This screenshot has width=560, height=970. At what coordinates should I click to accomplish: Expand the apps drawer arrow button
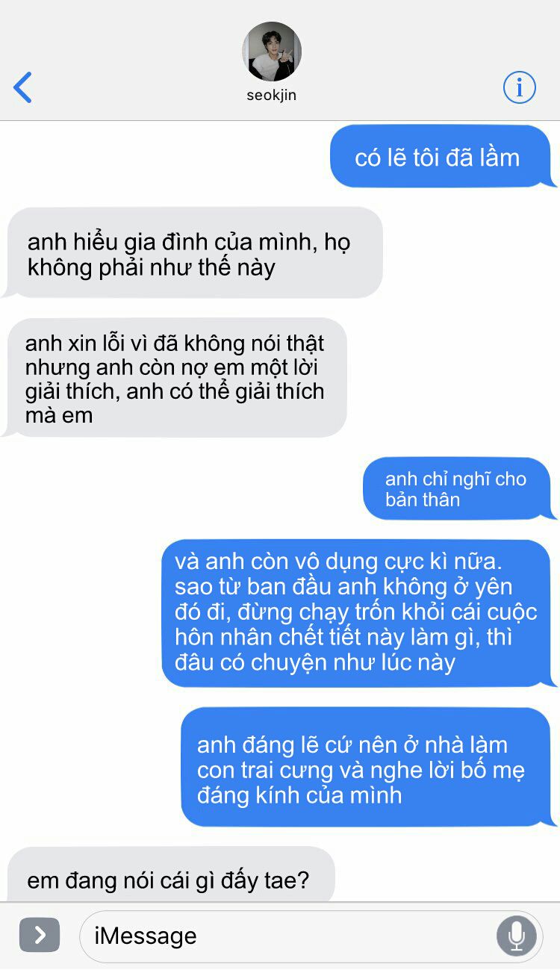click(x=40, y=935)
